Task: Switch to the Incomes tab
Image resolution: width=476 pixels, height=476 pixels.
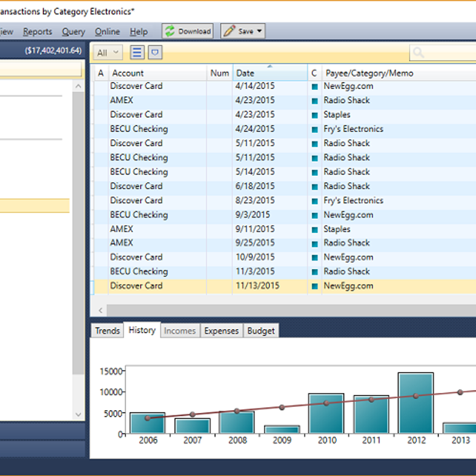Action: tap(180, 331)
